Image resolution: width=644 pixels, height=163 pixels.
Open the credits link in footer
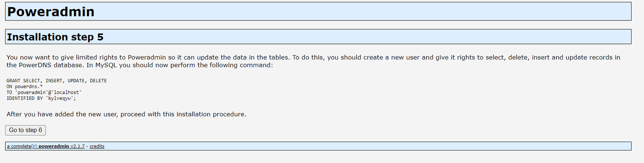point(97,146)
